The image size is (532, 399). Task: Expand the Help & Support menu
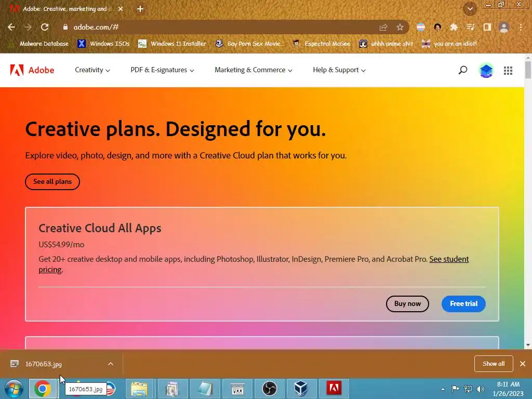coord(339,70)
